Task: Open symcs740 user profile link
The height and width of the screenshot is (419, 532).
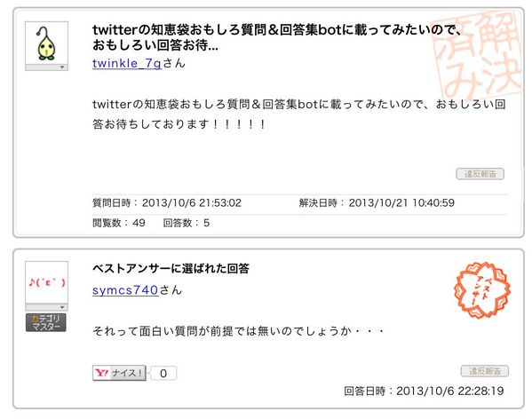Action: pos(125,290)
